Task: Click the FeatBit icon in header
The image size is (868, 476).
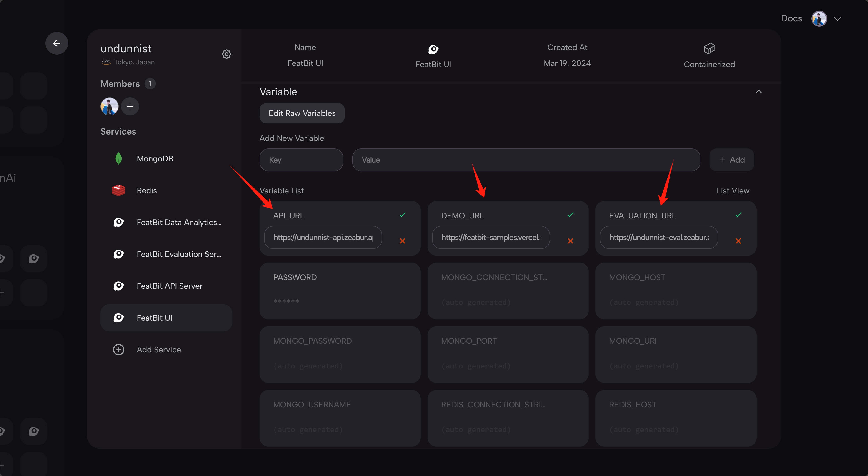Action: (x=433, y=50)
